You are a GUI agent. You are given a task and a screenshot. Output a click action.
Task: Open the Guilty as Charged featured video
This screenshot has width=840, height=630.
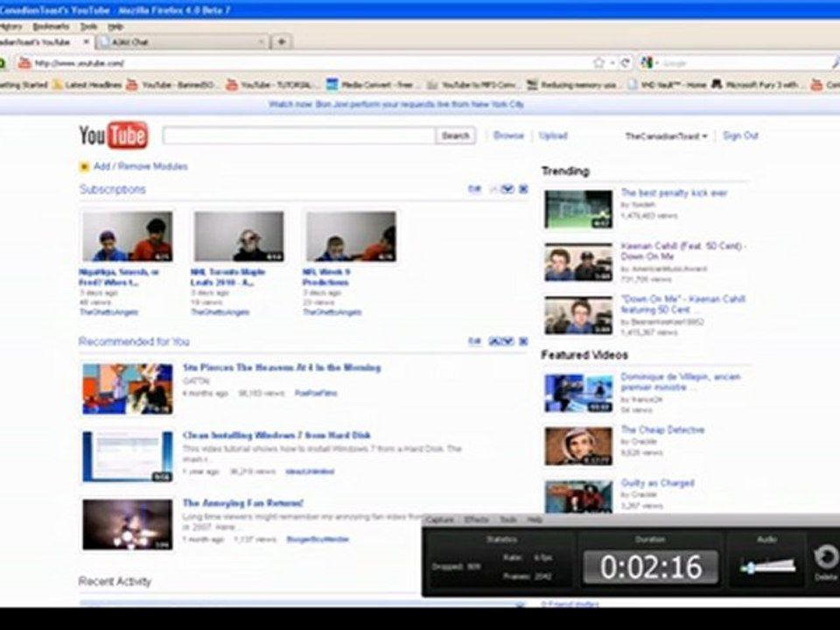(657, 483)
